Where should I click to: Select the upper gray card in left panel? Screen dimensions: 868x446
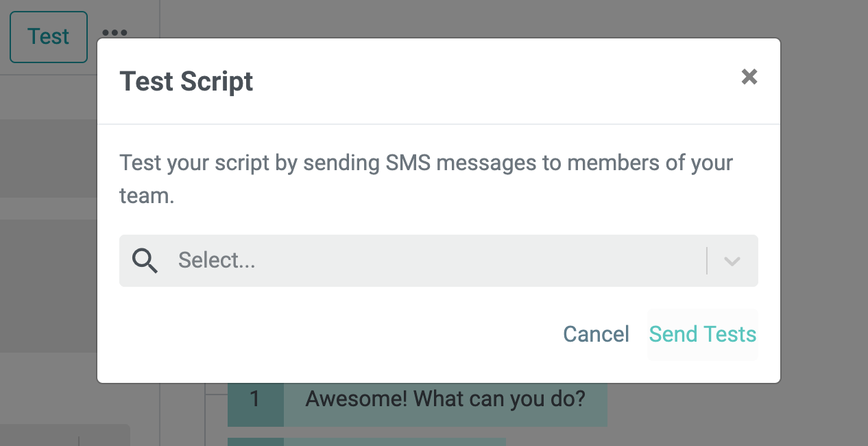click(48, 159)
